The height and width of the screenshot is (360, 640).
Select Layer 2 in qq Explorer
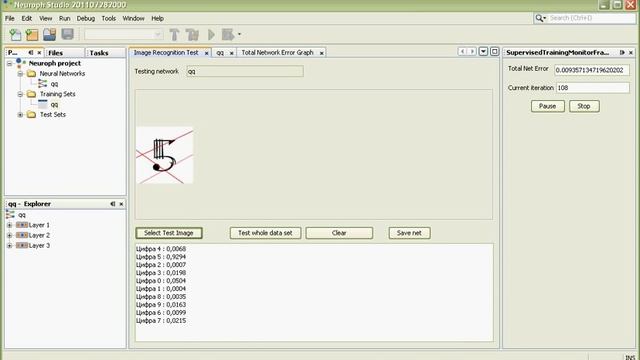point(39,236)
